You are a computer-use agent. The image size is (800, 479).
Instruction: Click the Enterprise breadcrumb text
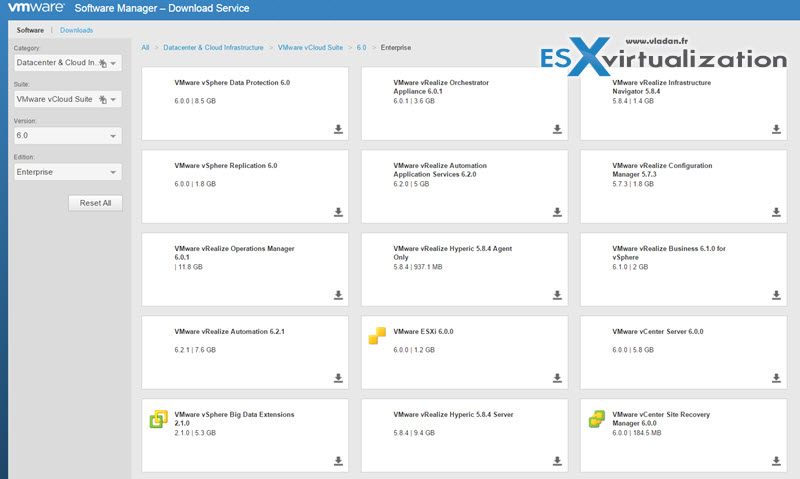[395, 47]
